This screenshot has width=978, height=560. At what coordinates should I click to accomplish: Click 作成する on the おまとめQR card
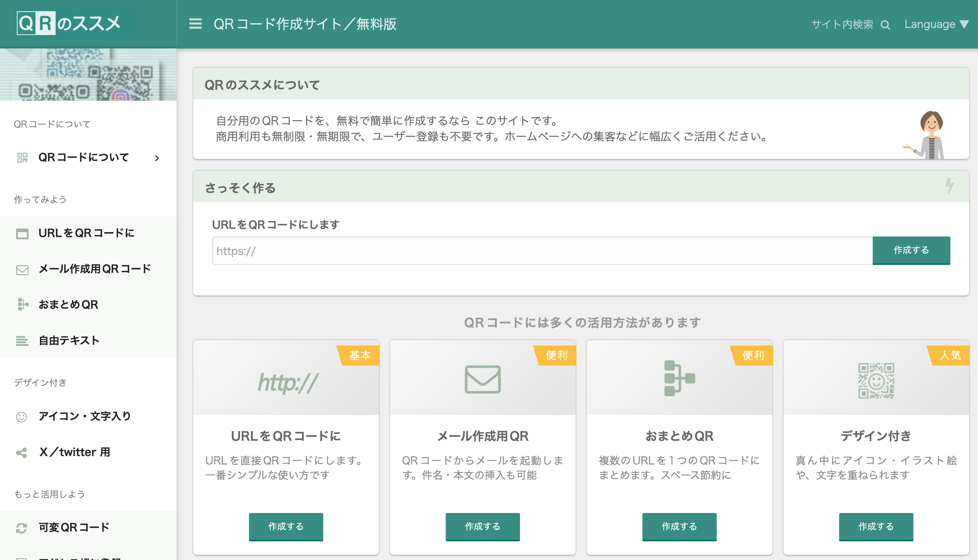click(679, 527)
